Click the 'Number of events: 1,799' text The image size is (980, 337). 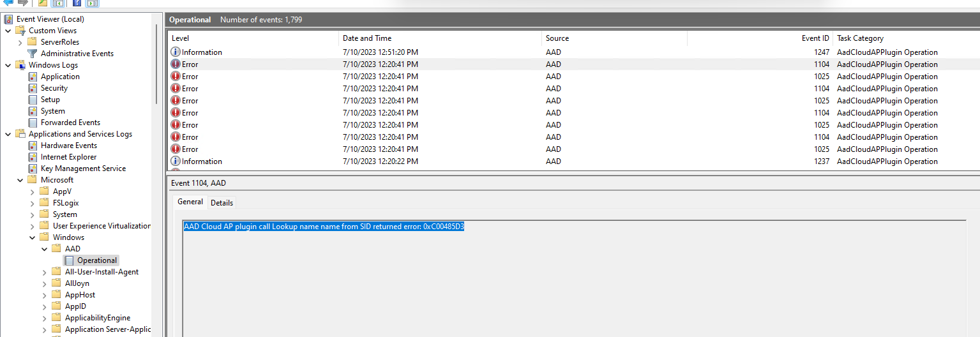click(261, 20)
